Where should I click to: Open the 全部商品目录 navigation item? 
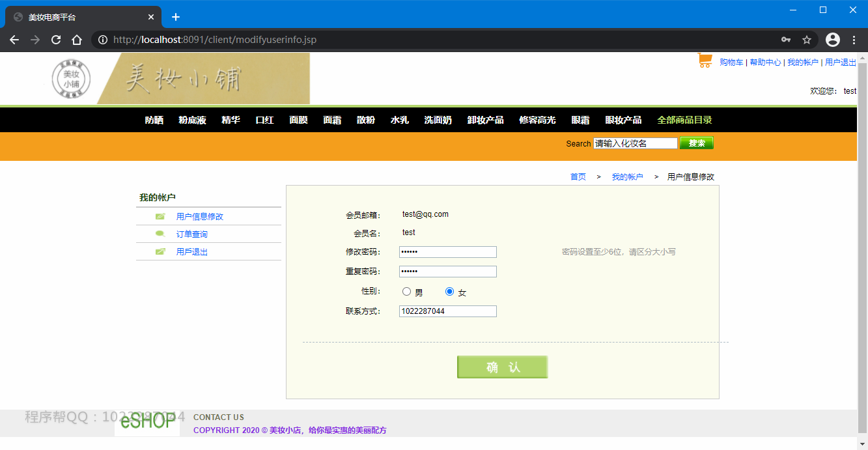pyautogui.click(x=684, y=120)
